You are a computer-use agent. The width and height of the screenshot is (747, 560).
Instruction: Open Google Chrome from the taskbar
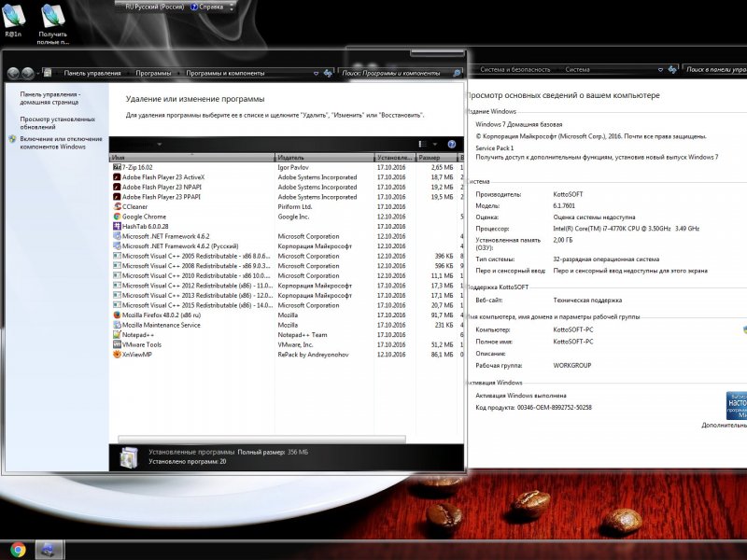18,550
